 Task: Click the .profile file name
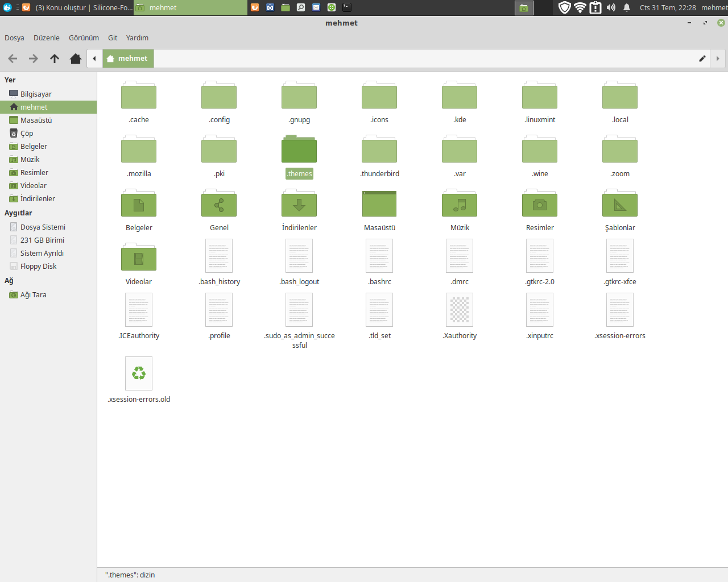(219, 336)
